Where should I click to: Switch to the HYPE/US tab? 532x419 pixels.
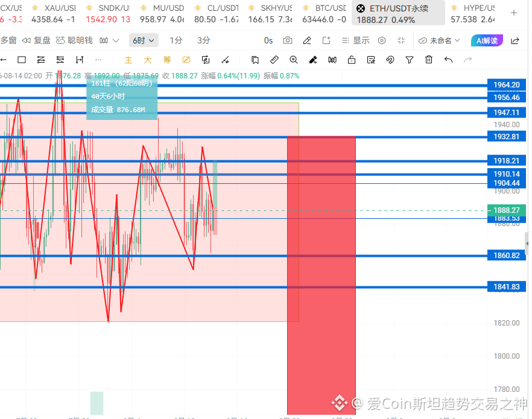click(x=473, y=13)
